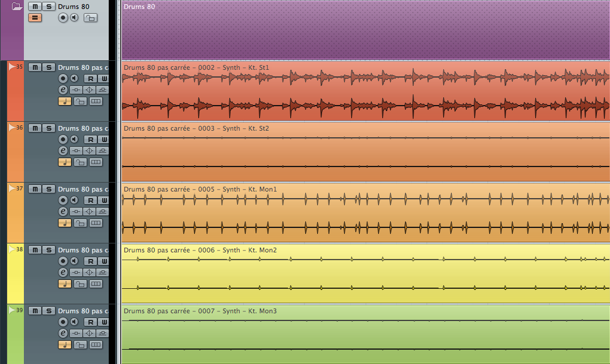Open channel settings for track 35

point(63,90)
